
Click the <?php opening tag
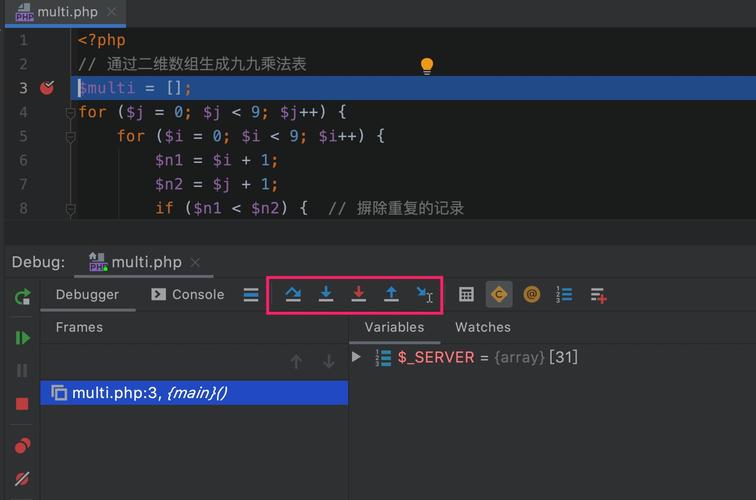101,40
